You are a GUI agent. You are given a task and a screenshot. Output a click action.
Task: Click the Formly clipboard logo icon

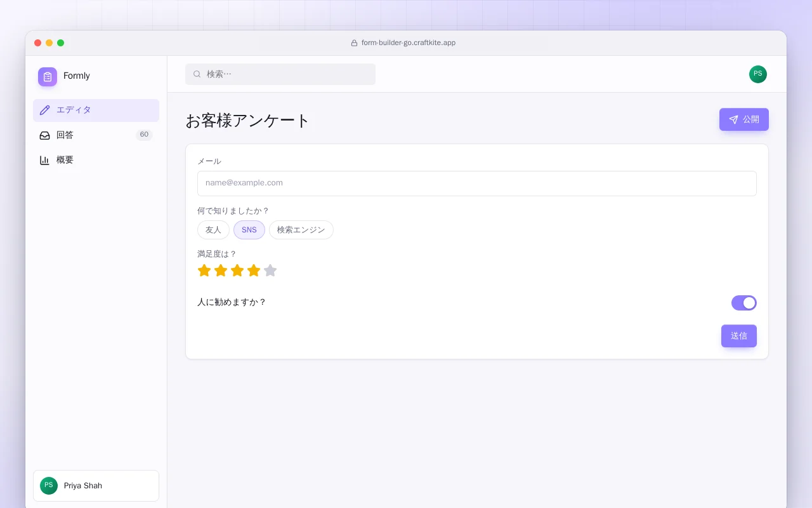pos(48,77)
